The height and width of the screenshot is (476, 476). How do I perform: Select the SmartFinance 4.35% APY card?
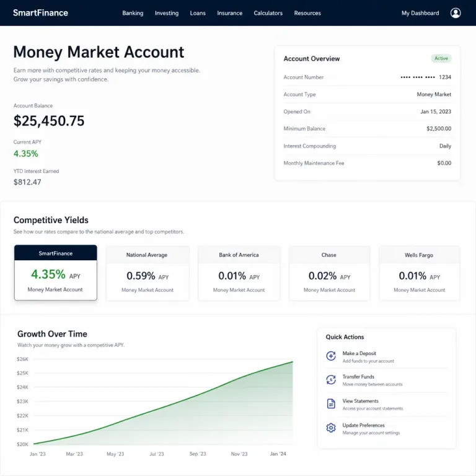tap(56, 272)
